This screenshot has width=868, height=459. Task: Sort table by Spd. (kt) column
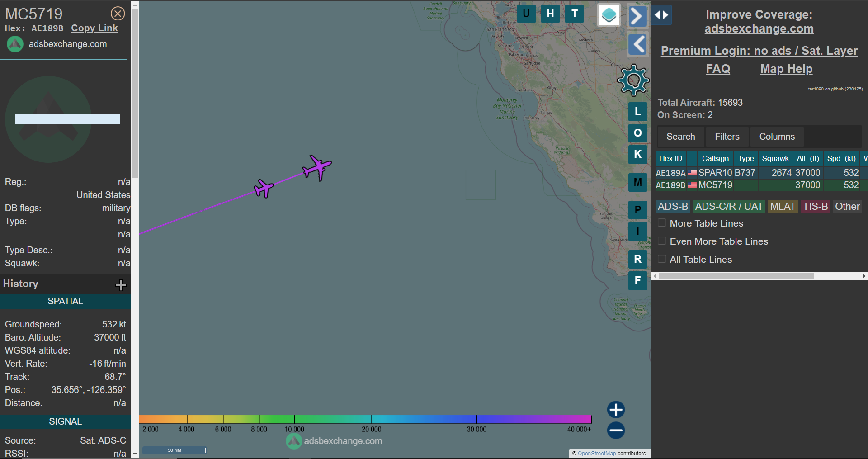841,158
